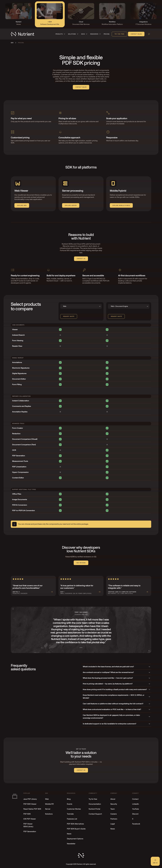
Task: Select the Pricing nav item
Action: (106, 34)
